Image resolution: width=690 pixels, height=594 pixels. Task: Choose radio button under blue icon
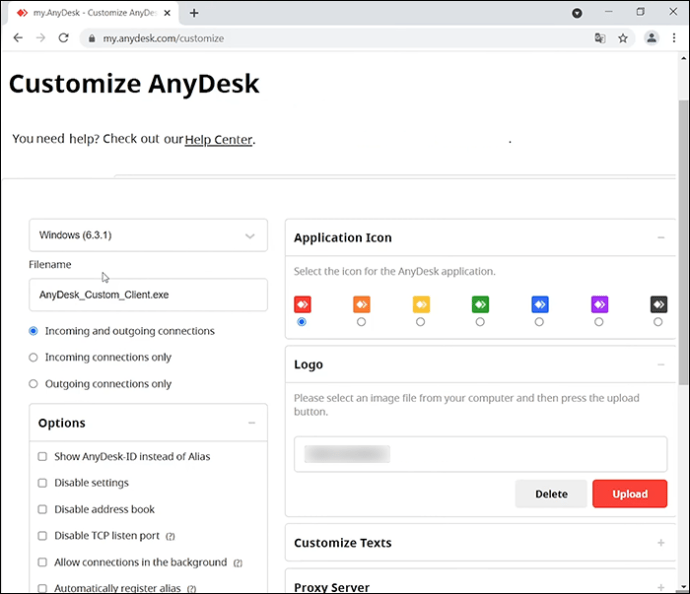[539, 322]
